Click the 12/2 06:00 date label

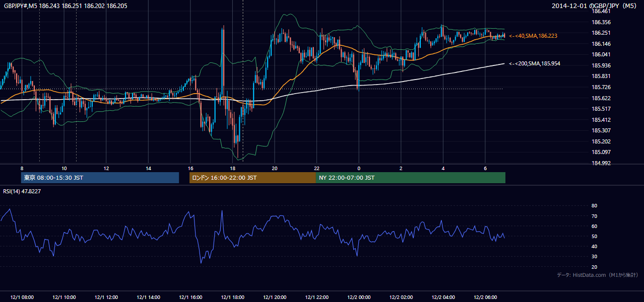click(485, 297)
